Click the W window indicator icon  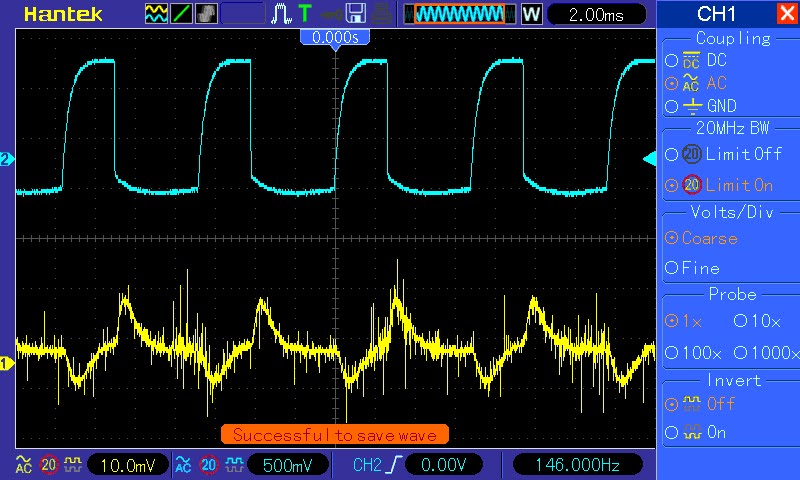pyautogui.click(x=531, y=14)
